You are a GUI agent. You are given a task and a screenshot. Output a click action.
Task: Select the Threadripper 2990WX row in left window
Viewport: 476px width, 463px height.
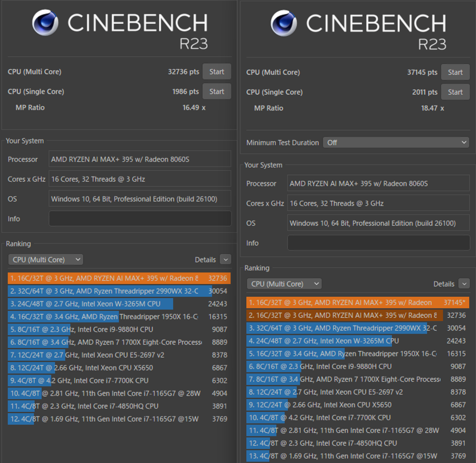point(119,291)
